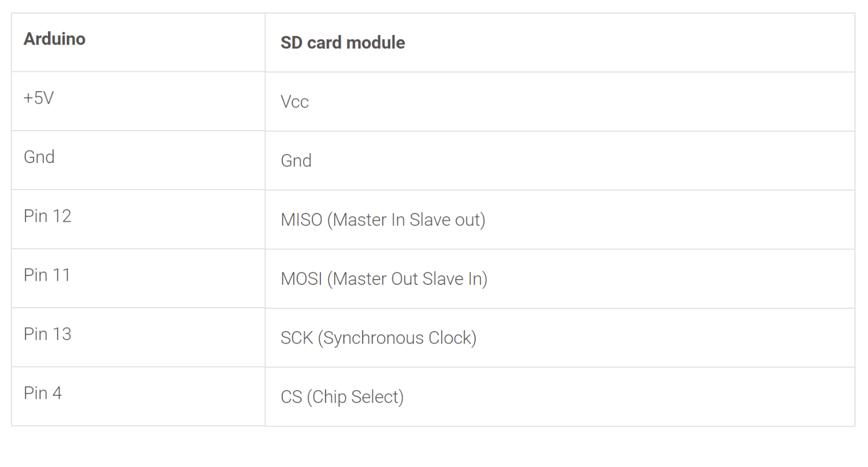
Task: Select the Pin 12 cell
Action: point(47,216)
